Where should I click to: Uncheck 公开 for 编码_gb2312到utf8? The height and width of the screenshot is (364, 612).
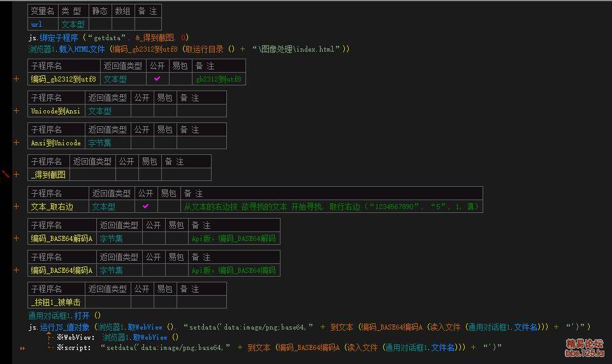coord(157,79)
